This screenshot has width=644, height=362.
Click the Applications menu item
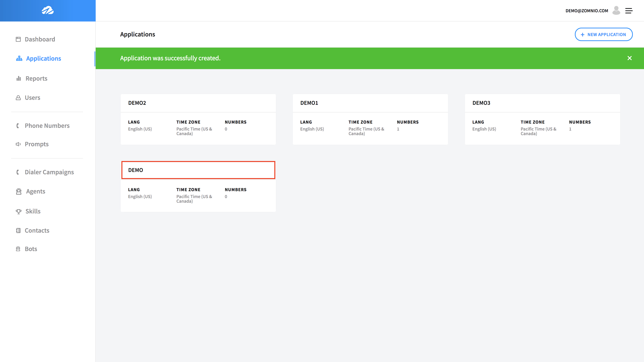pyautogui.click(x=44, y=58)
